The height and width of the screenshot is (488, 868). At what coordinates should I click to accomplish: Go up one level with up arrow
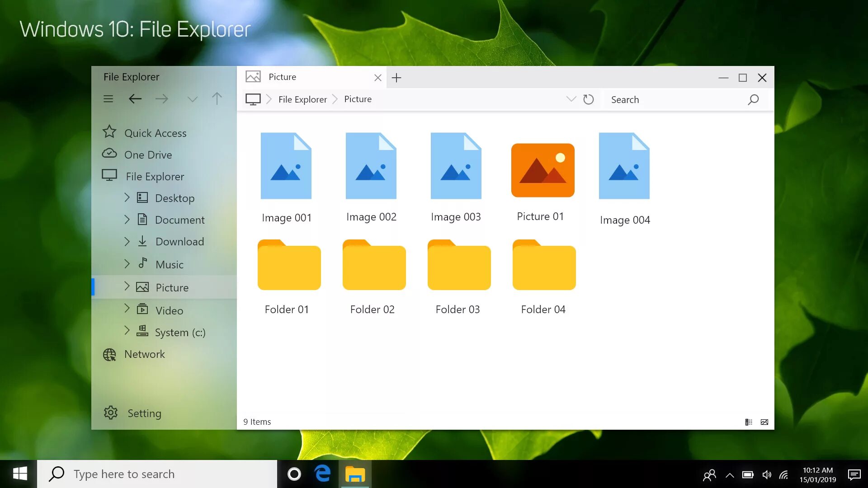coord(217,99)
